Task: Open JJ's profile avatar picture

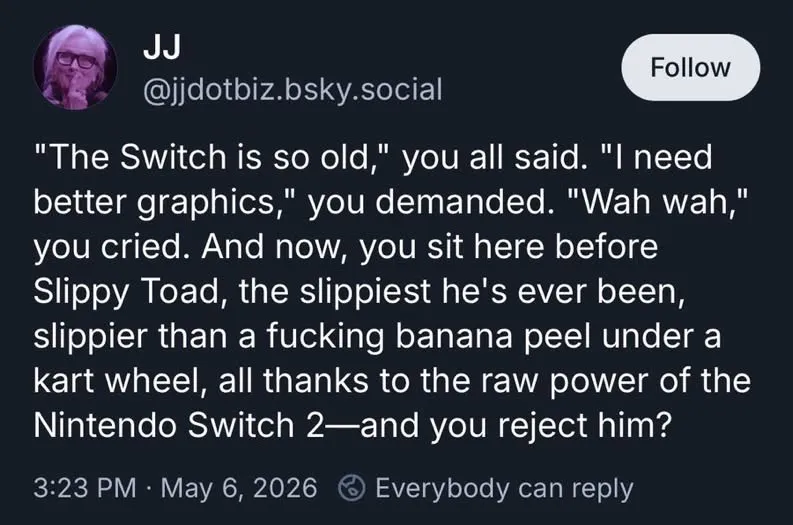Action: [75, 67]
